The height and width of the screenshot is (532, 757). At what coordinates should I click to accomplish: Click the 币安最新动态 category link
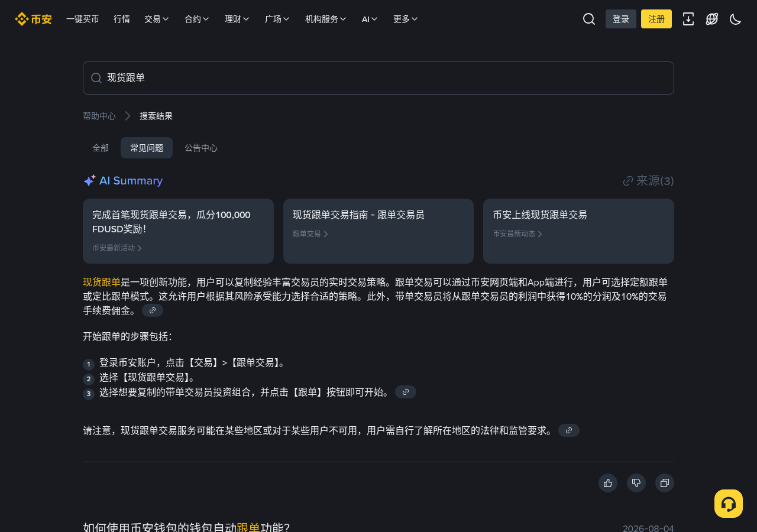(x=517, y=234)
